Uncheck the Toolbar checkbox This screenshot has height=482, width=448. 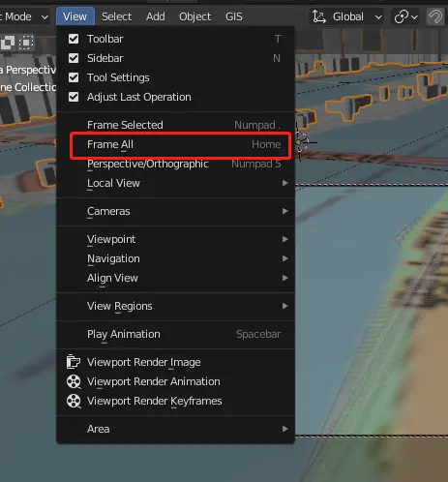point(74,39)
